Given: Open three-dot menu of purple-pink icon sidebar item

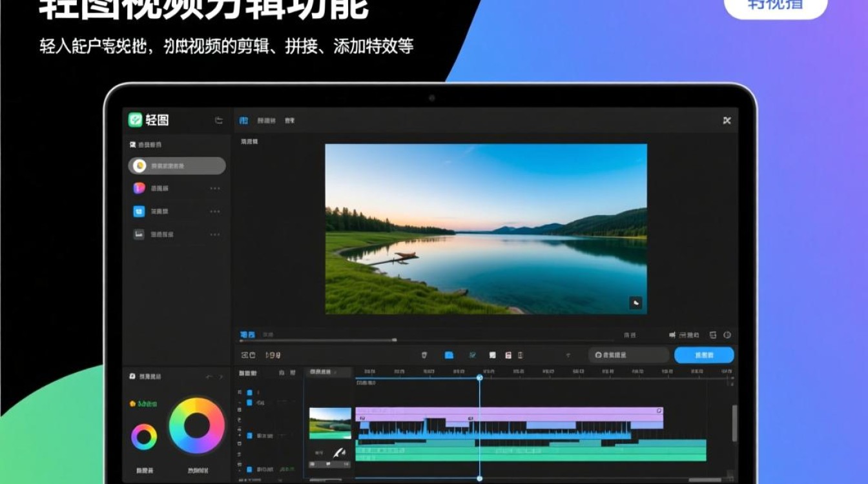Looking at the screenshot, I should tap(215, 188).
